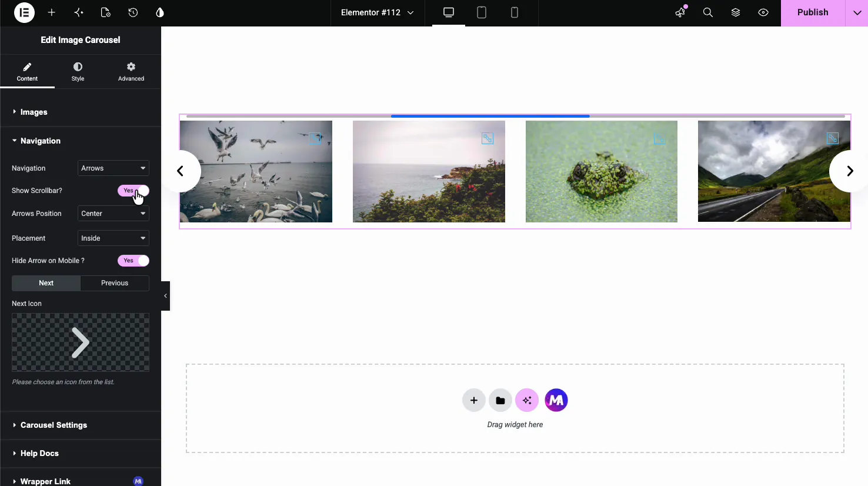This screenshot has height=486, width=868.
Task: Open the Elementor #112 page dropdown
Action: click(x=378, y=12)
